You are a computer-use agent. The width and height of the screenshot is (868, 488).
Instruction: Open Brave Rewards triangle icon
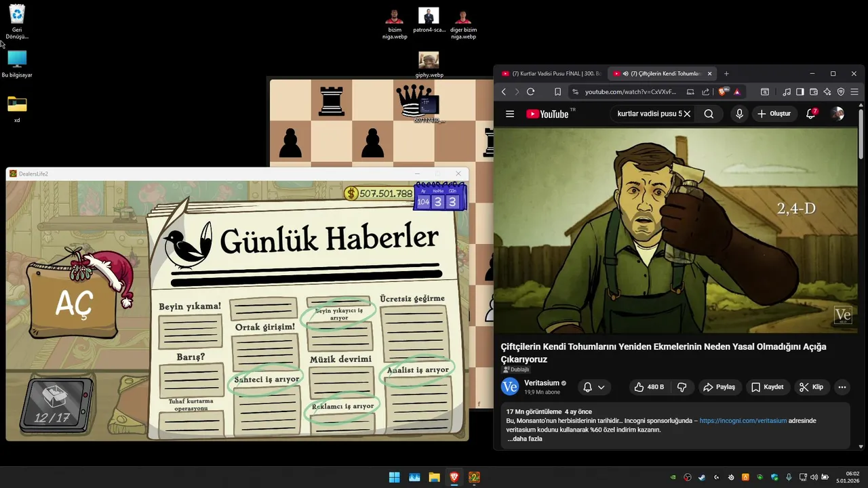(x=736, y=91)
